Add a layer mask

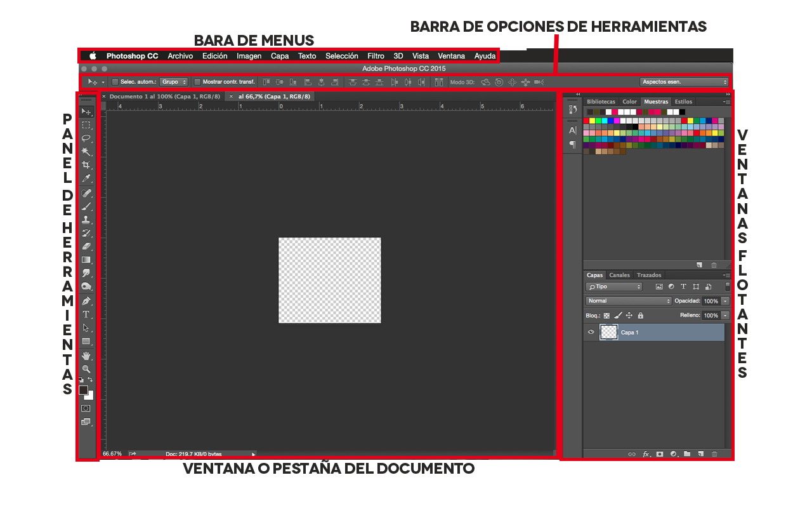(x=660, y=454)
